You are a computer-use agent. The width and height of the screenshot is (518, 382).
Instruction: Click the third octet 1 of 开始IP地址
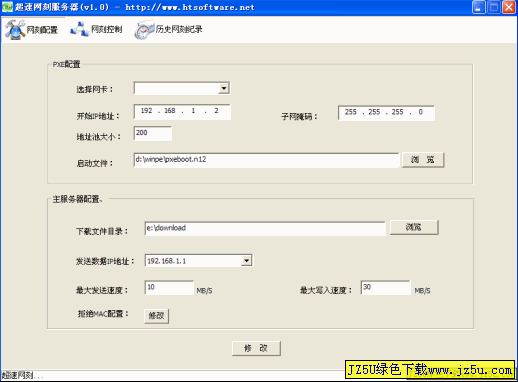pos(193,111)
